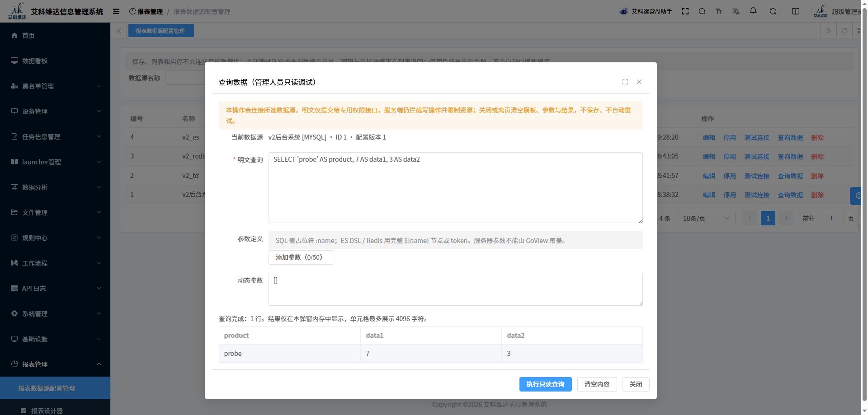This screenshot has width=868, height=415.
Task: Focus the 动态参数 text area
Action: pos(455,289)
